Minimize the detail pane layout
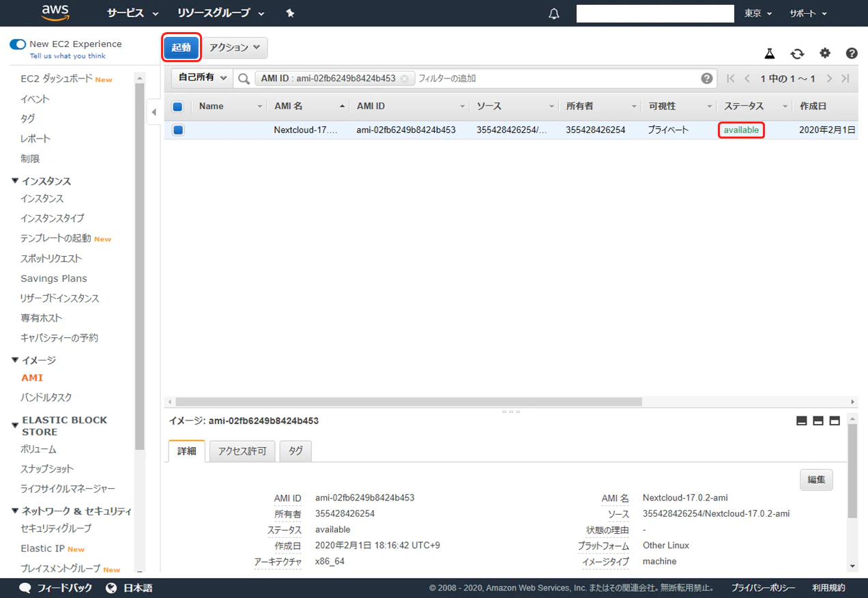Screen dimensions: 868x598 802,421
